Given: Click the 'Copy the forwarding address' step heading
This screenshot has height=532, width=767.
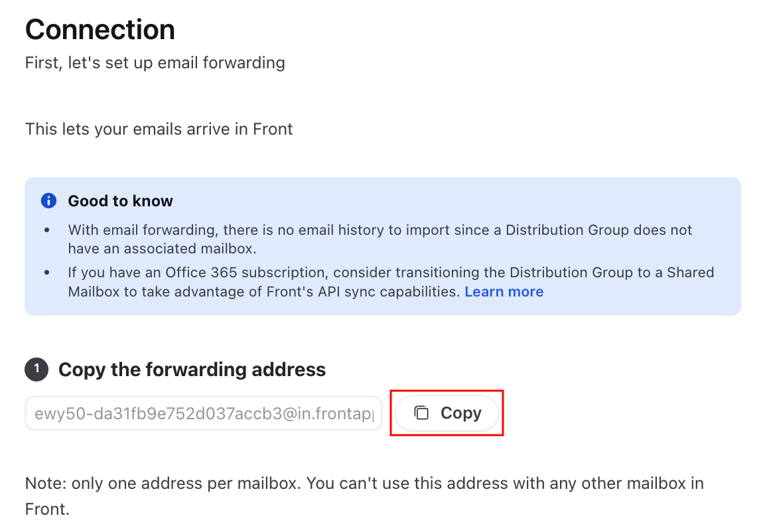Looking at the screenshot, I should (192, 369).
